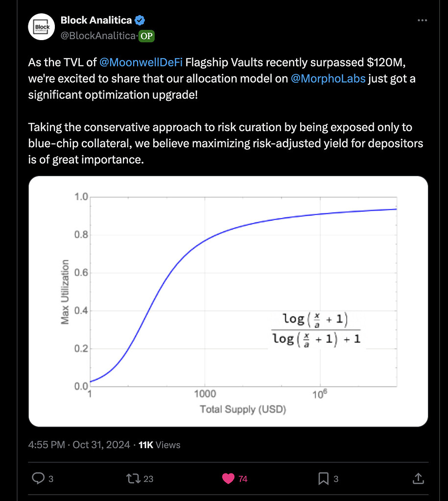Open the tweet options with the ellipsis icon
The width and height of the screenshot is (448, 501).
pos(422,20)
